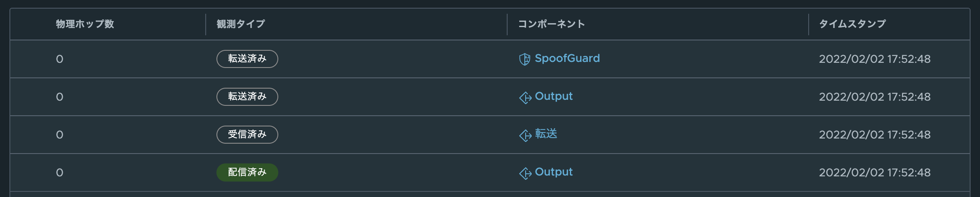Click the 転送済み badge in the SpoofGuard row
The height and width of the screenshot is (197, 980).
point(247,59)
